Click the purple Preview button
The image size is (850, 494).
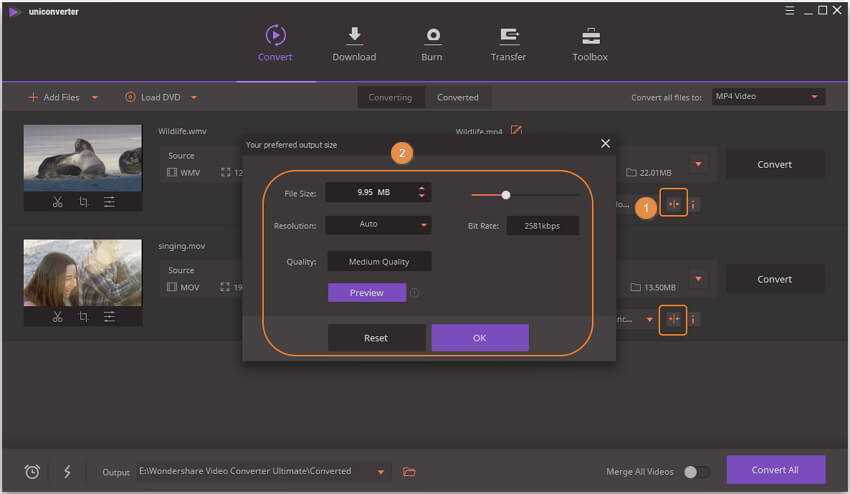coord(366,293)
